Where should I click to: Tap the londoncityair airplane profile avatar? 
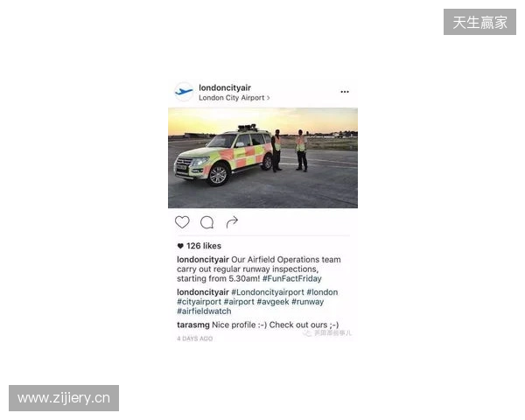click(184, 92)
